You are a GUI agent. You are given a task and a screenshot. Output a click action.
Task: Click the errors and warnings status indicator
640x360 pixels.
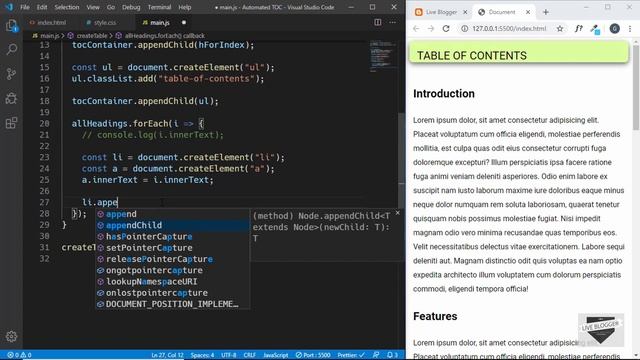19,355
